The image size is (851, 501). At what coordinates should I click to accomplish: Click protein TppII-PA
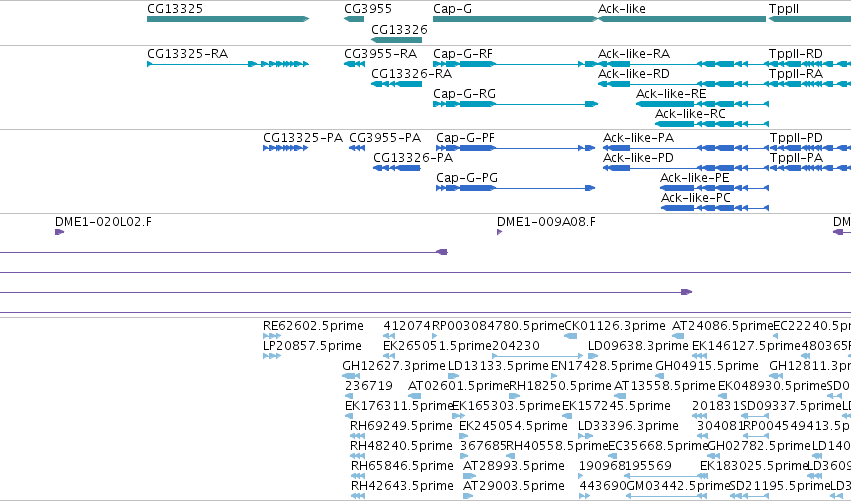click(808, 168)
